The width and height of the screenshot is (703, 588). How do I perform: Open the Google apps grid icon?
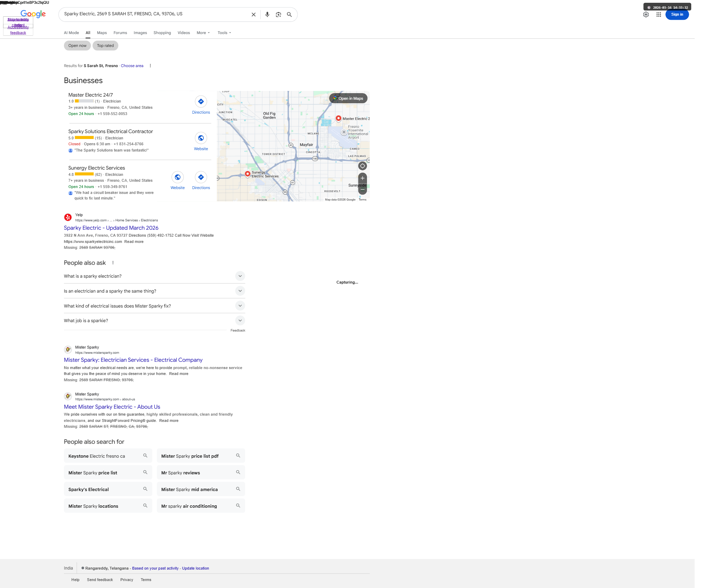tap(658, 15)
